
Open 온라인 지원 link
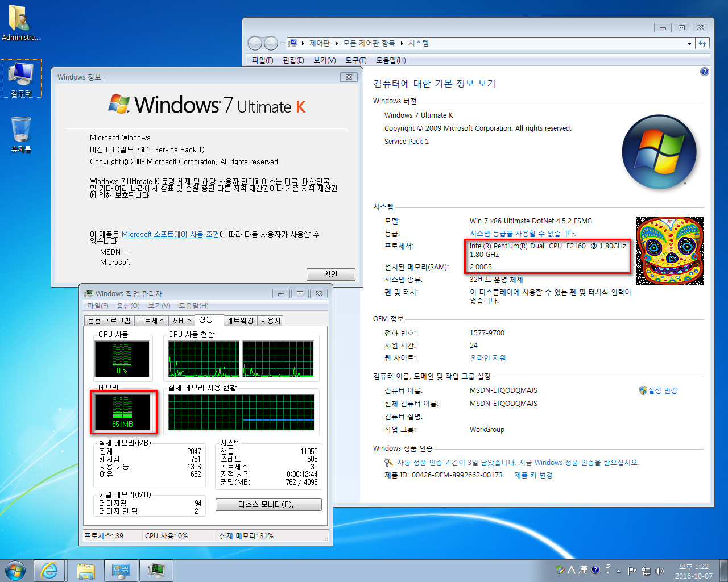tap(488, 358)
